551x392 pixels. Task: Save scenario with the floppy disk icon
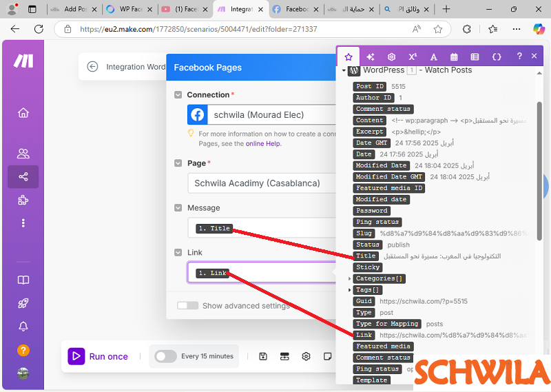pyautogui.click(x=263, y=356)
